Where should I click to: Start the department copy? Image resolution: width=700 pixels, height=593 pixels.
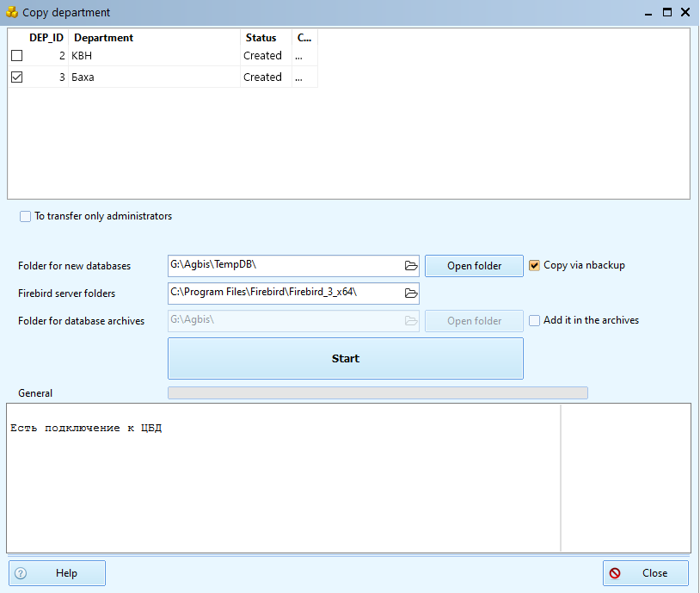click(346, 358)
